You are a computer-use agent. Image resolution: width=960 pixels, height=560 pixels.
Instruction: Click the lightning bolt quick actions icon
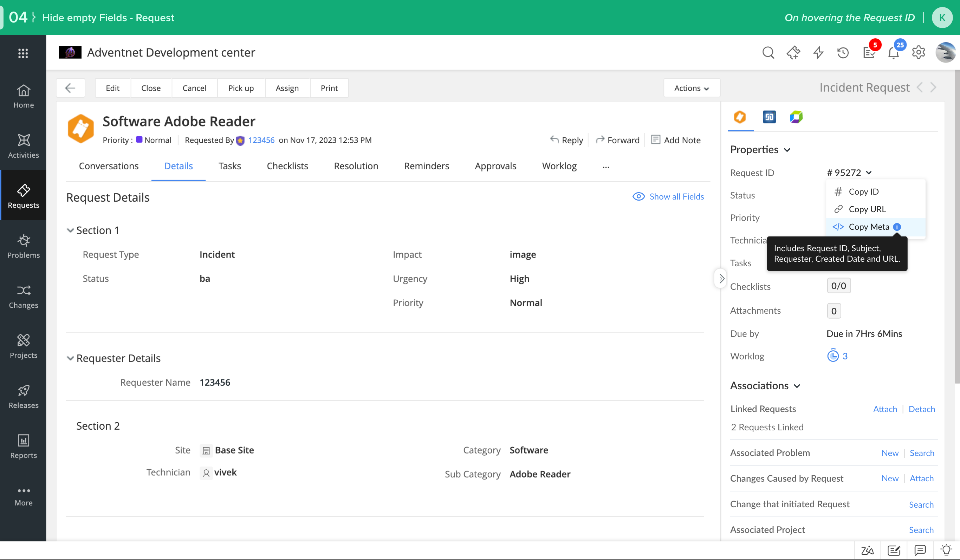(x=818, y=52)
